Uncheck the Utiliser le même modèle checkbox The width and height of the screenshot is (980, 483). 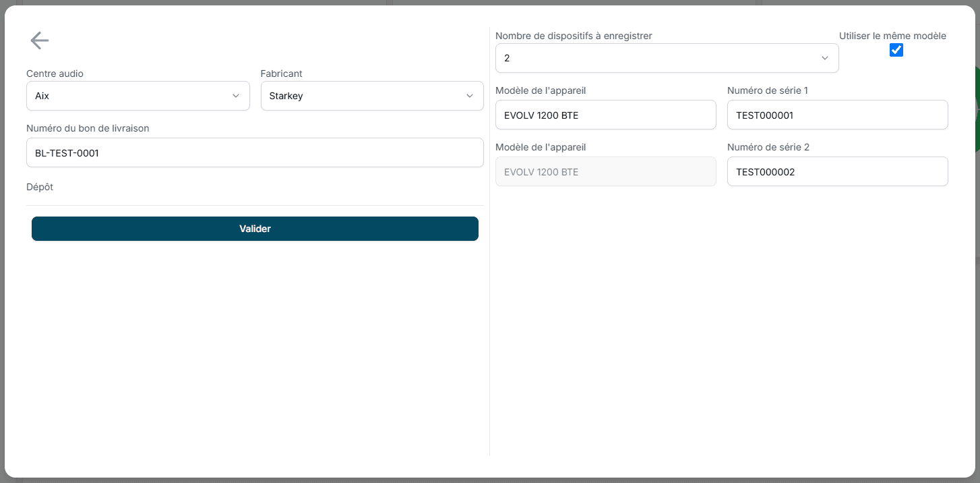click(896, 50)
